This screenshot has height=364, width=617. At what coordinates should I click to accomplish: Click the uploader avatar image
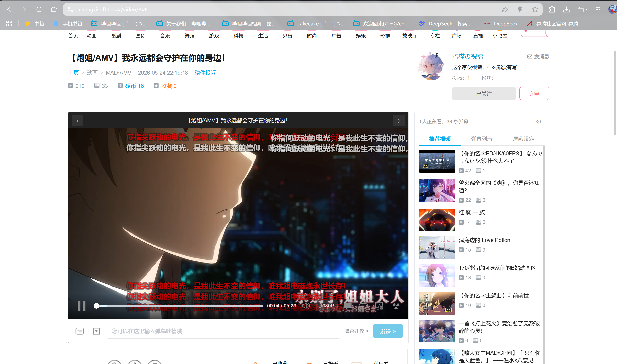tap(431, 66)
